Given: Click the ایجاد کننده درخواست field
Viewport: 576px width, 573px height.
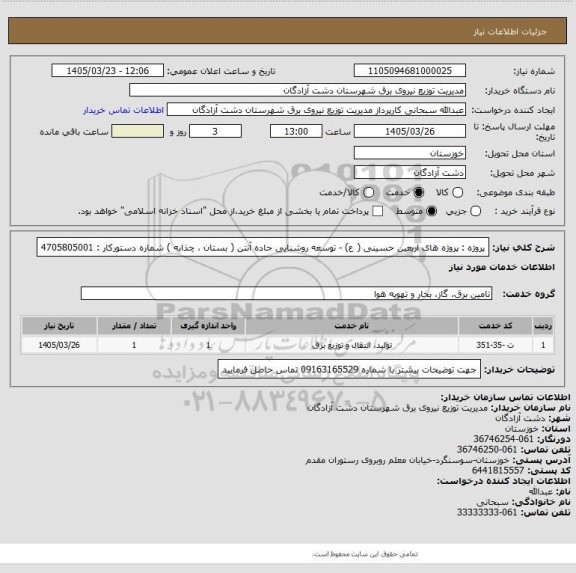Looking at the screenshot, I should tap(316, 110).
